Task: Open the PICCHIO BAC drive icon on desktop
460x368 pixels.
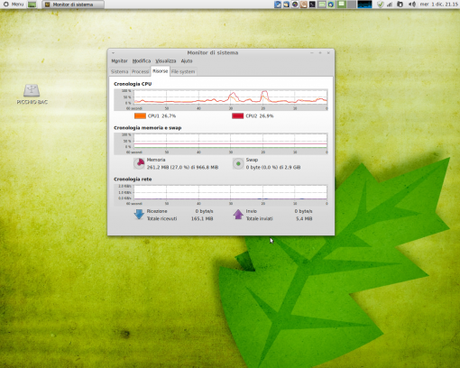Action: pos(32,94)
